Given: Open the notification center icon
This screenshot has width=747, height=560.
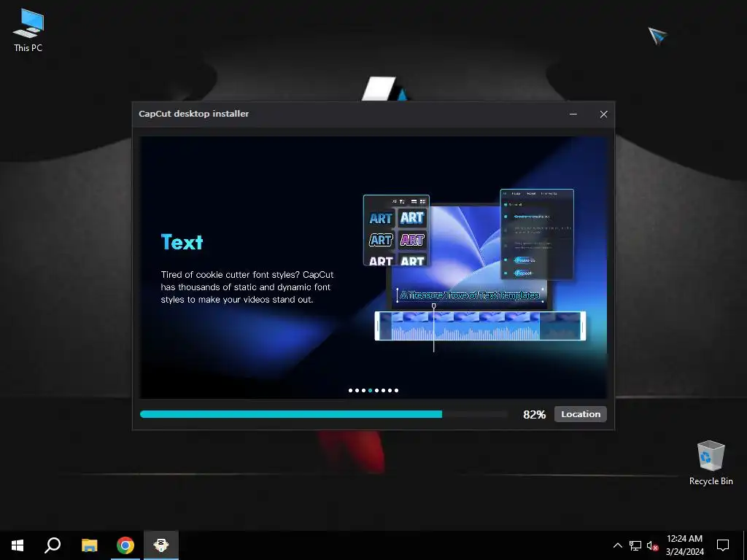Looking at the screenshot, I should (x=723, y=545).
